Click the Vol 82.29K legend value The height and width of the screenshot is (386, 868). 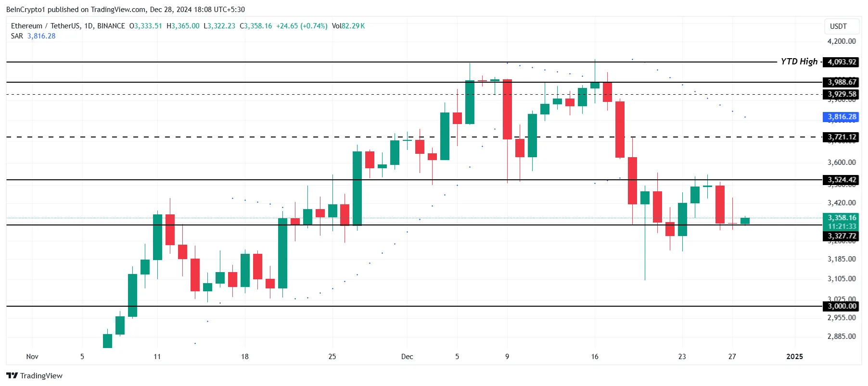[348, 26]
